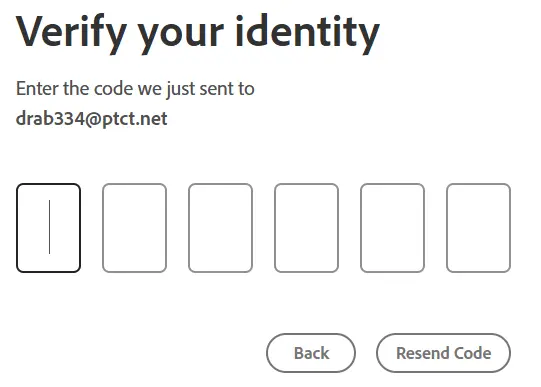The height and width of the screenshot is (387, 541).
Task: Click the words 'Enter the code' in the instruction
Action: (75, 89)
